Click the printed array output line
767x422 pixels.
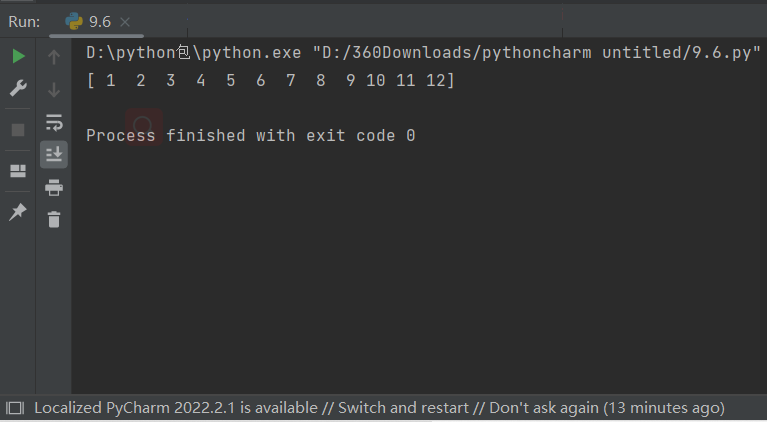point(271,80)
